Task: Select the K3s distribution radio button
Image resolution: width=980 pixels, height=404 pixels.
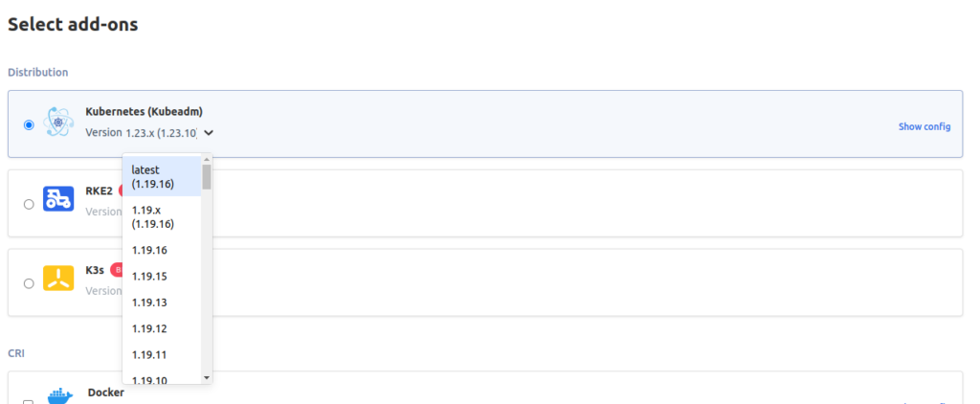Action: pyautogui.click(x=28, y=283)
